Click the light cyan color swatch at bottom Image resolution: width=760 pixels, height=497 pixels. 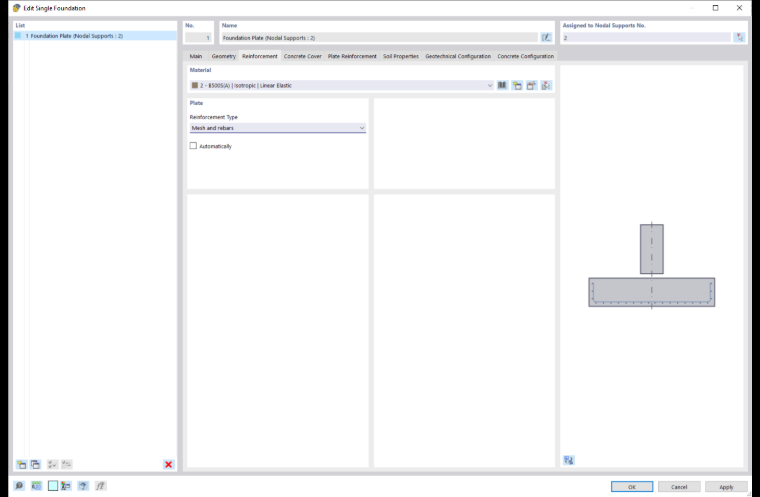[53, 486]
